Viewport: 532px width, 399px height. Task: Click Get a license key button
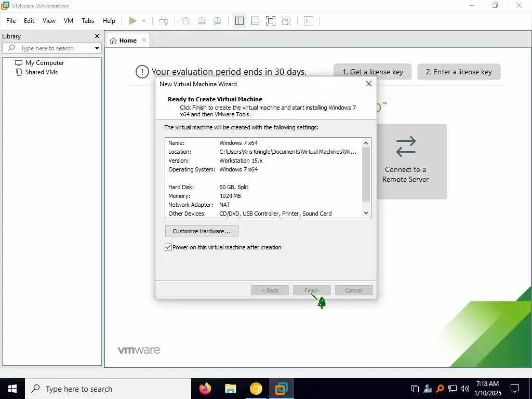tap(373, 72)
